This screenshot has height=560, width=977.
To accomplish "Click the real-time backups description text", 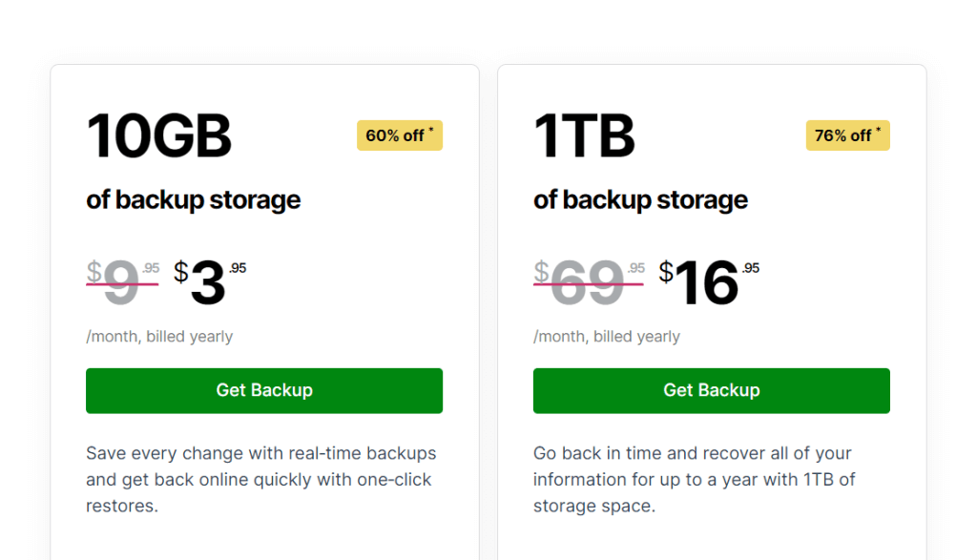I will tap(260, 479).
